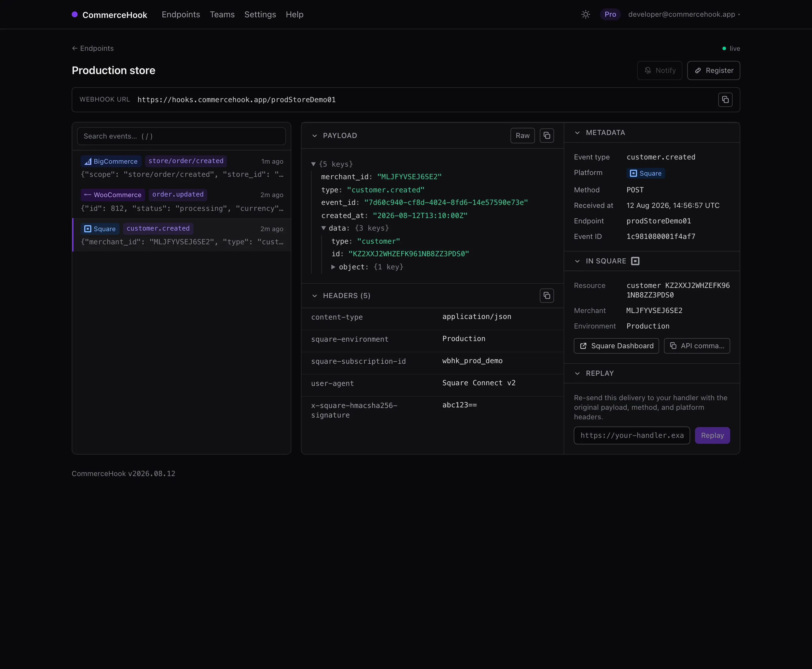Click the signature value abc123==
Viewport: 812px width, 669px height.
point(459,405)
